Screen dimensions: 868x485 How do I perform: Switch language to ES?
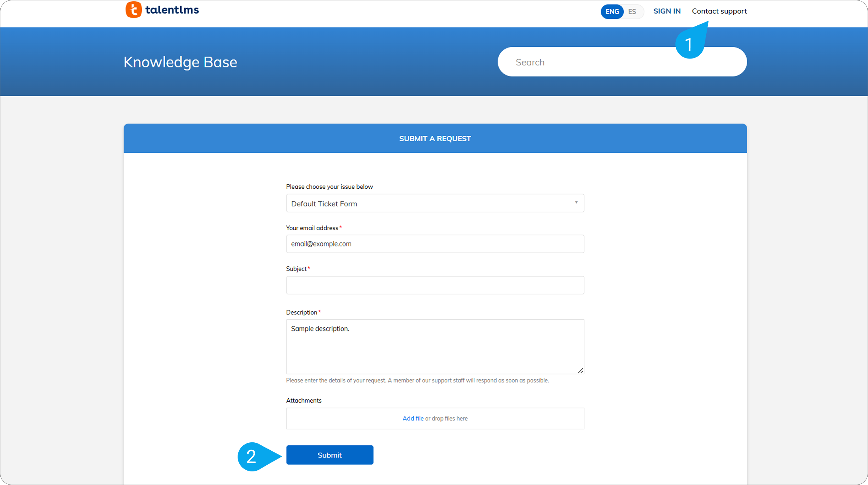click(632, 11)
